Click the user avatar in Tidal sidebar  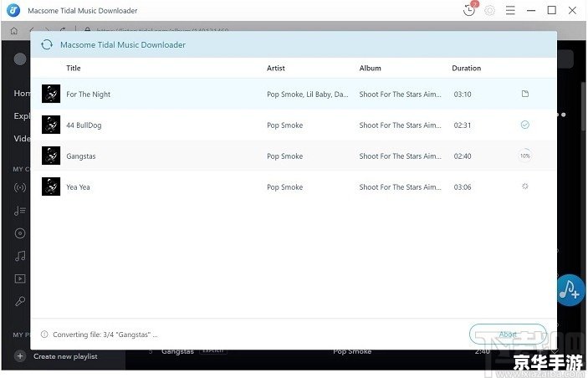click(x=20, y=59)
